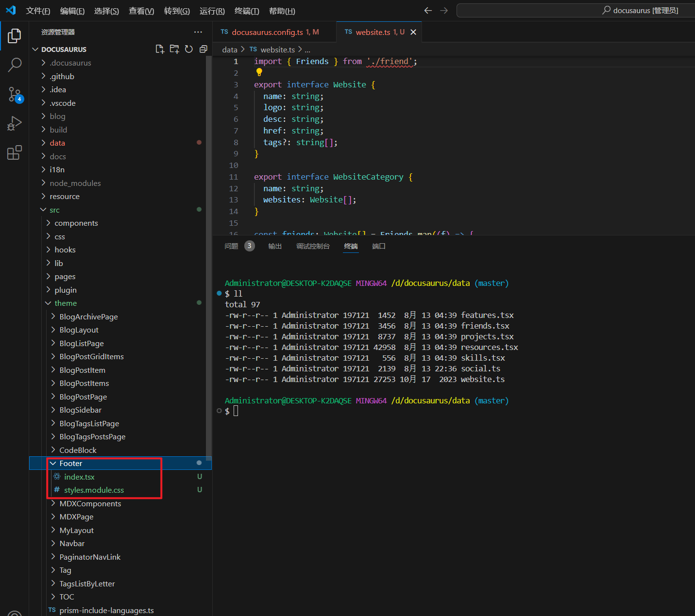Collapse all folders in Explorer

tap(203, 49)
